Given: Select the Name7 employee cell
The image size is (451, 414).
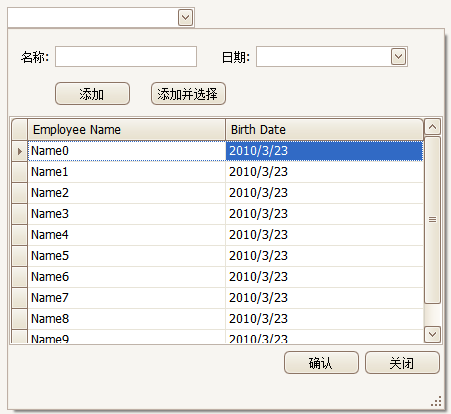Looking at the screenshot, I should (126, 298).
